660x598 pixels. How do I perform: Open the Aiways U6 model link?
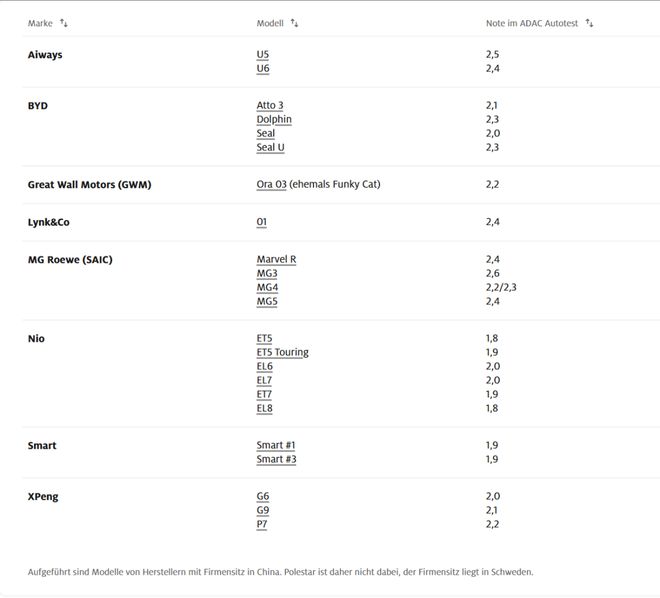tap(263, 69)
